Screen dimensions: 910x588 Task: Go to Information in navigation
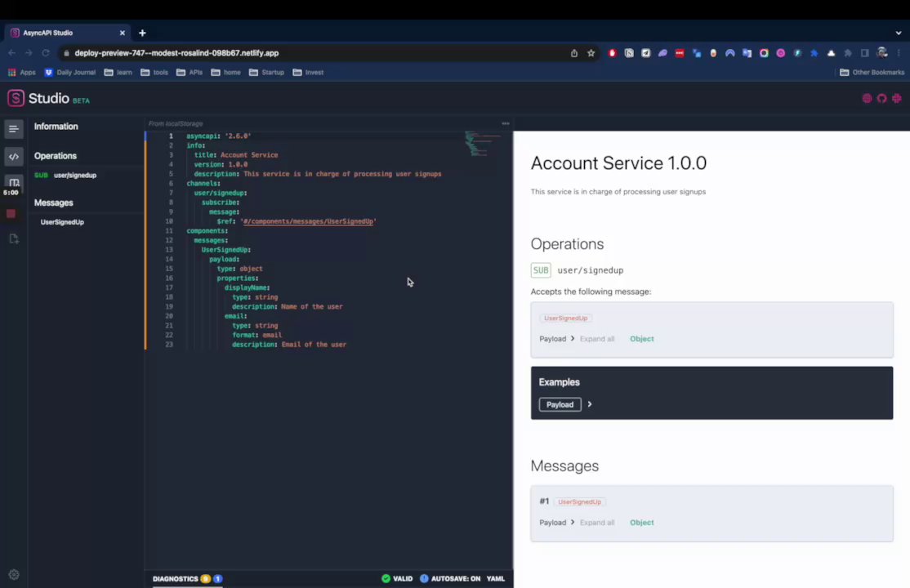click(x=56, y=127)
